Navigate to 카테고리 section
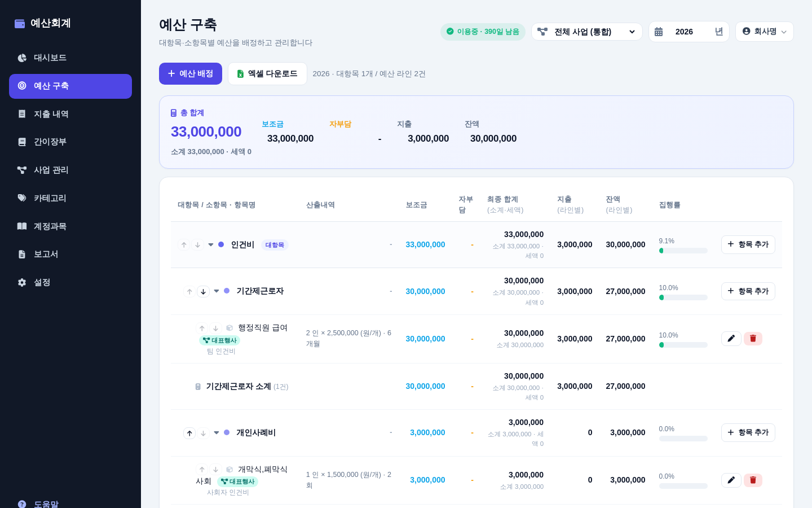 pos(70,198)
